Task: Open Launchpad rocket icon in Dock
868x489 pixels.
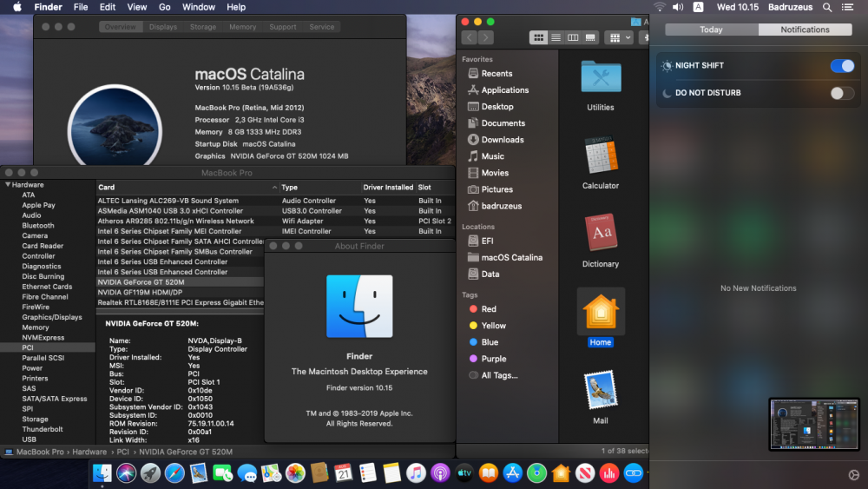Action: pos(150,473)
